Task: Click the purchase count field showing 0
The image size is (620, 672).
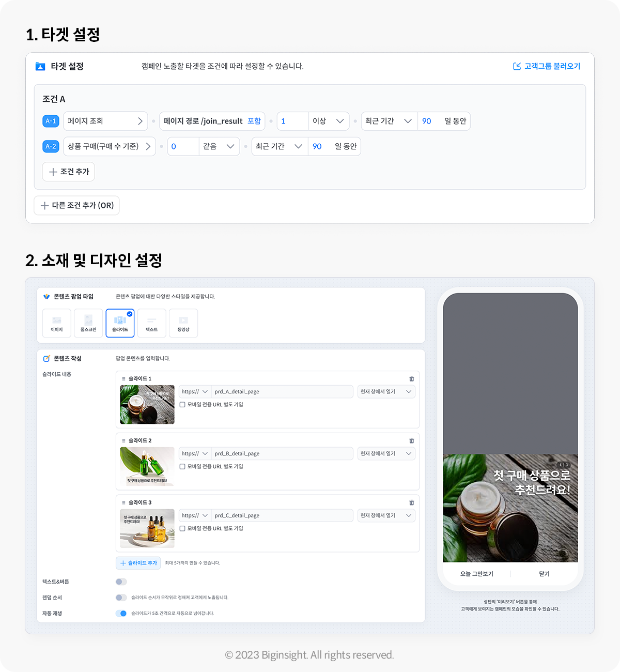Action: [183, 146]
